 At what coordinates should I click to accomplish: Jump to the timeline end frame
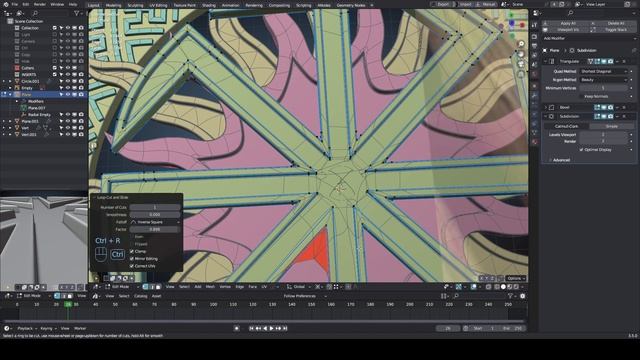285,328
